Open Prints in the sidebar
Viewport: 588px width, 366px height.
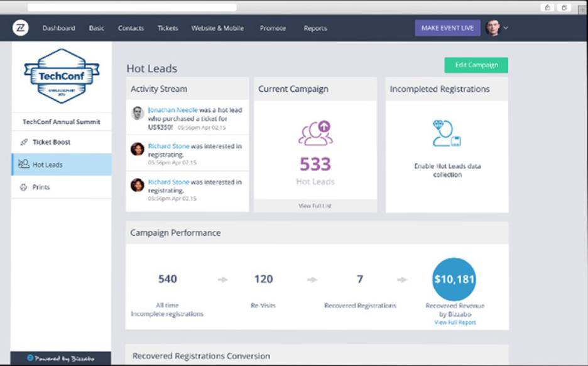(x=62, y=187)
